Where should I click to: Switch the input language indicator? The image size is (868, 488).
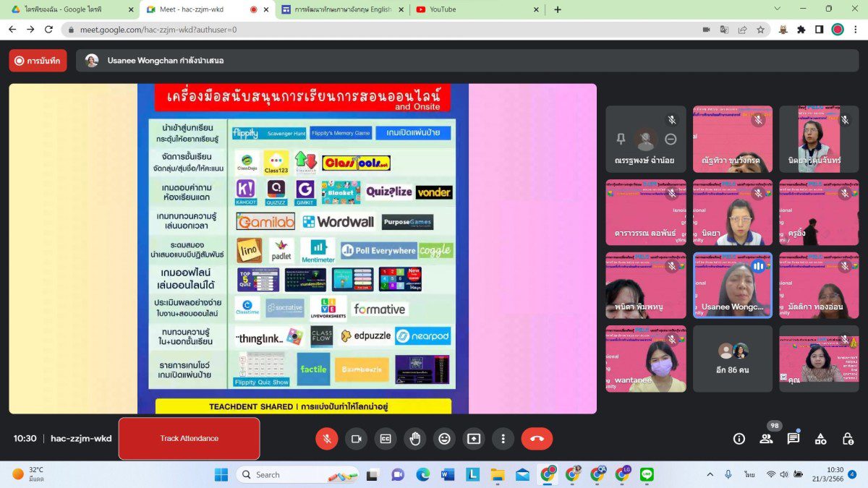(749, 474)
